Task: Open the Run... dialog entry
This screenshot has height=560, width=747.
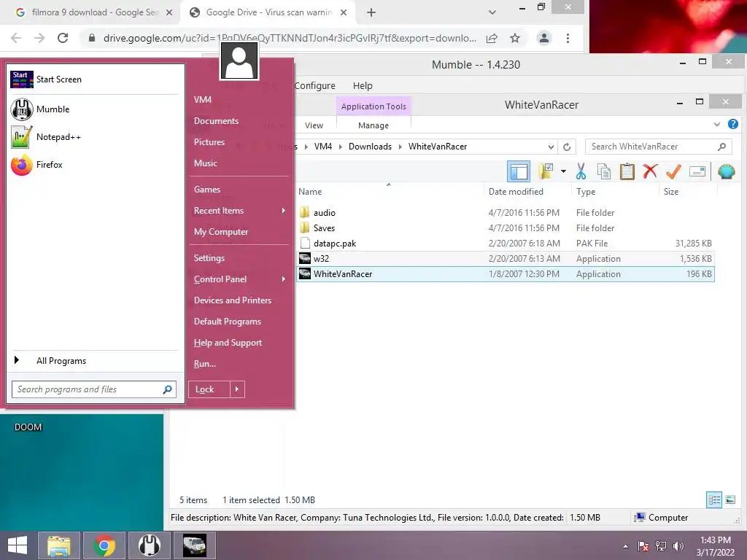Action: pyautogui.click(x=205, y=364)
